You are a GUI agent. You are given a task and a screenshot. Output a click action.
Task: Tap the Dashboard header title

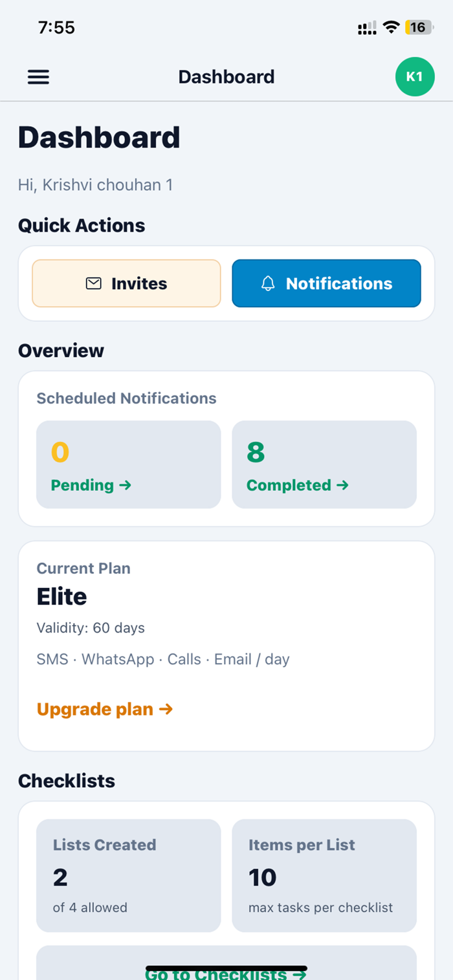[x=226, y=77]
